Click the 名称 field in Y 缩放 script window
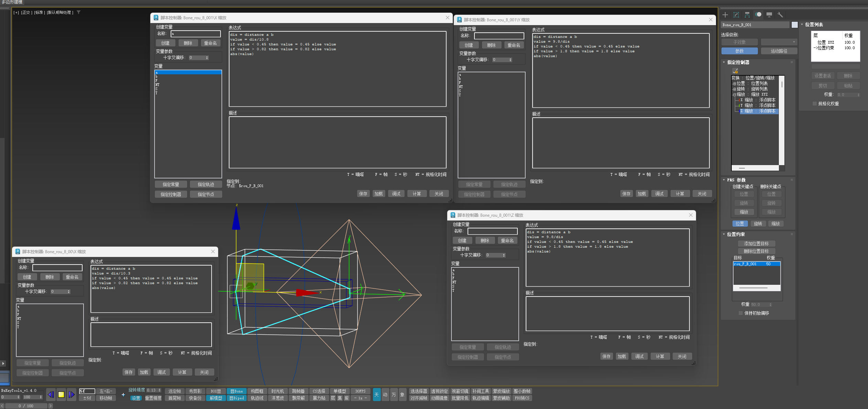Viewport: 868px width, 409px height. tap(499, 36)
